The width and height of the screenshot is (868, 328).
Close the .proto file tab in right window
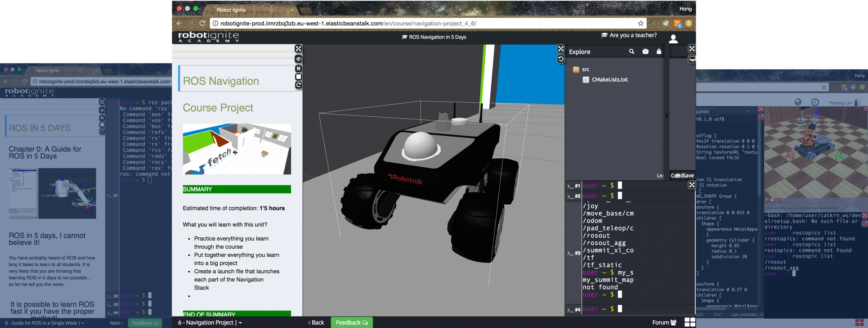coord(713,112)
